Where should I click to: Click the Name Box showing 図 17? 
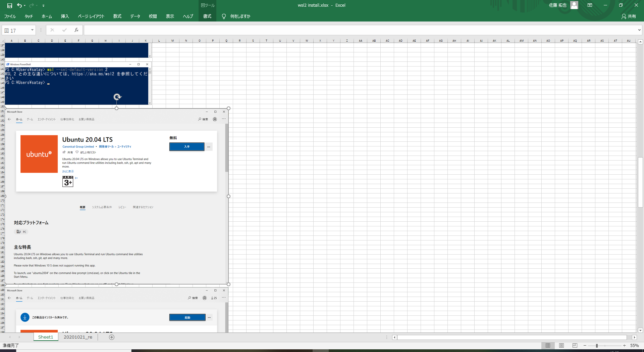(16, 30)
